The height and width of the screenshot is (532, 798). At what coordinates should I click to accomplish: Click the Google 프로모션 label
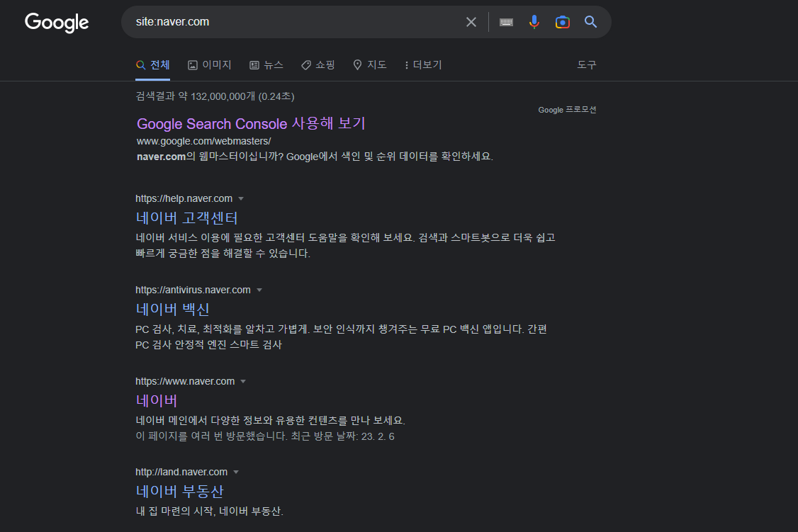567,110
